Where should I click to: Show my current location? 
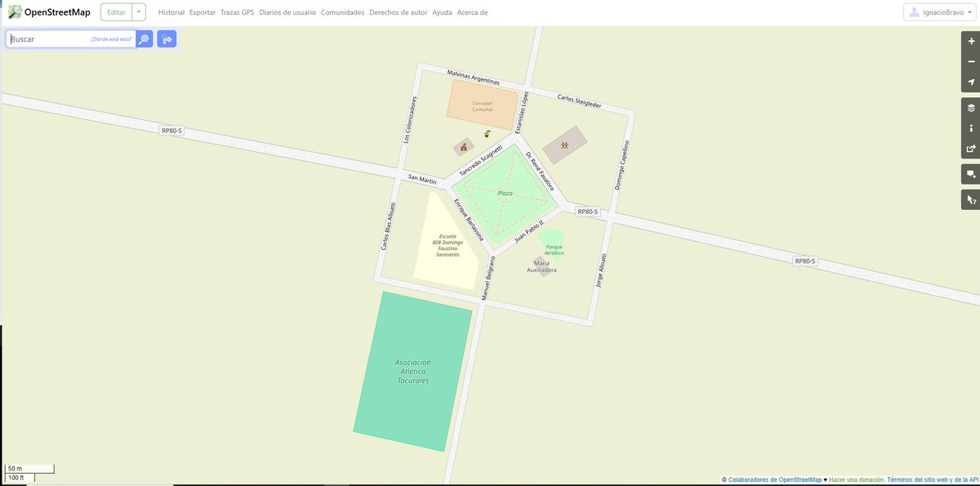[970, 82]
